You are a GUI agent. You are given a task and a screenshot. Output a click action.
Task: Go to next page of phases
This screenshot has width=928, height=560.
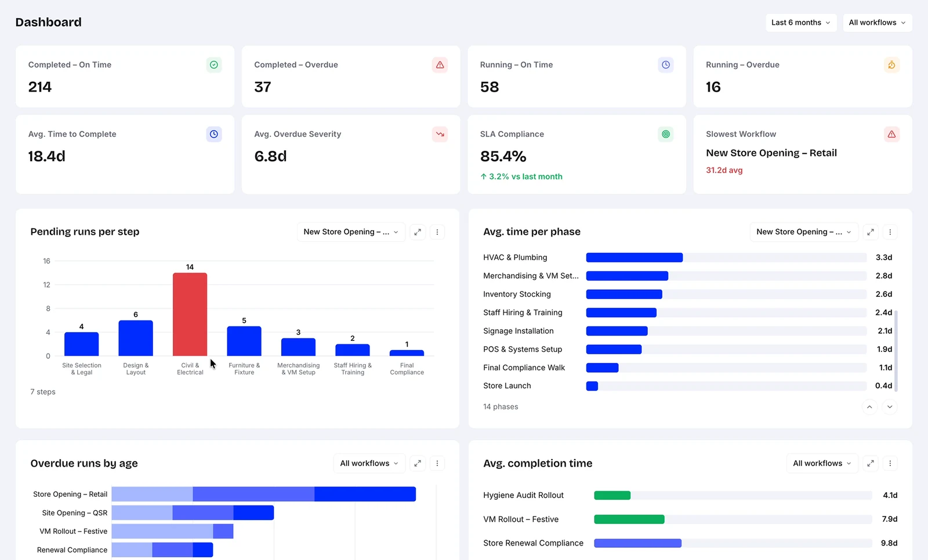point(890,407)
